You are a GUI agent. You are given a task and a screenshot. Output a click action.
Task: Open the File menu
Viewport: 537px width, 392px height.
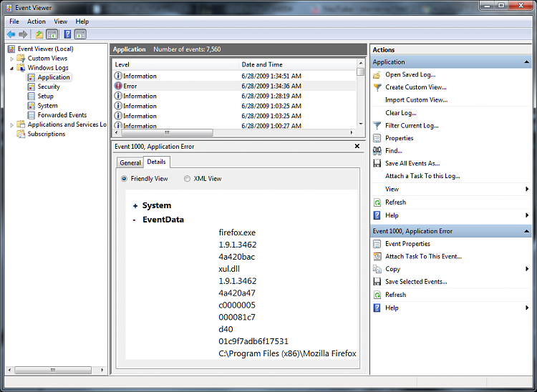[x=14, y=21]
